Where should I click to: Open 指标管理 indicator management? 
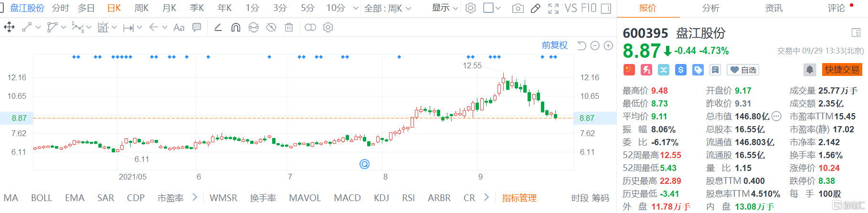(519, 198)
